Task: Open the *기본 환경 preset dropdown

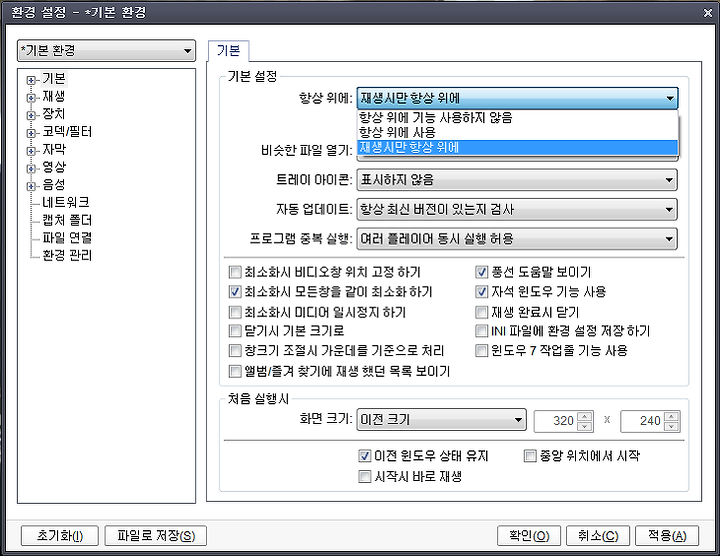Action: (106, 51)
